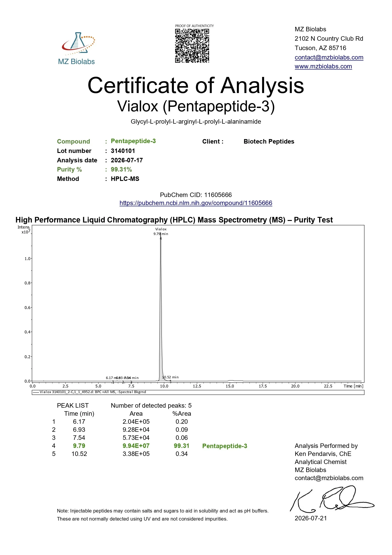The image size is (392, 555).
Task: Click the method value HPLC-MS
Action: tap(125, 179)
